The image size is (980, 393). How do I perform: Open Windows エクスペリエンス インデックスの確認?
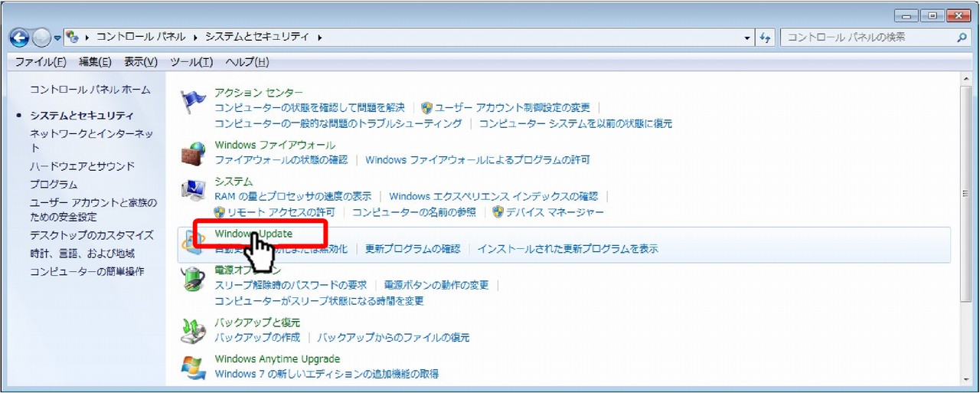pos(494,197)
